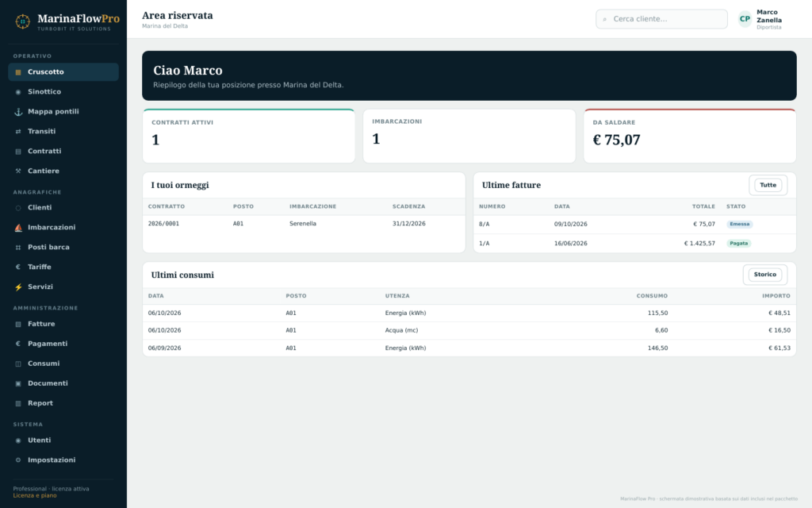Go to Posti barca
Screen dimensions: 812x508
pos(63,248)
